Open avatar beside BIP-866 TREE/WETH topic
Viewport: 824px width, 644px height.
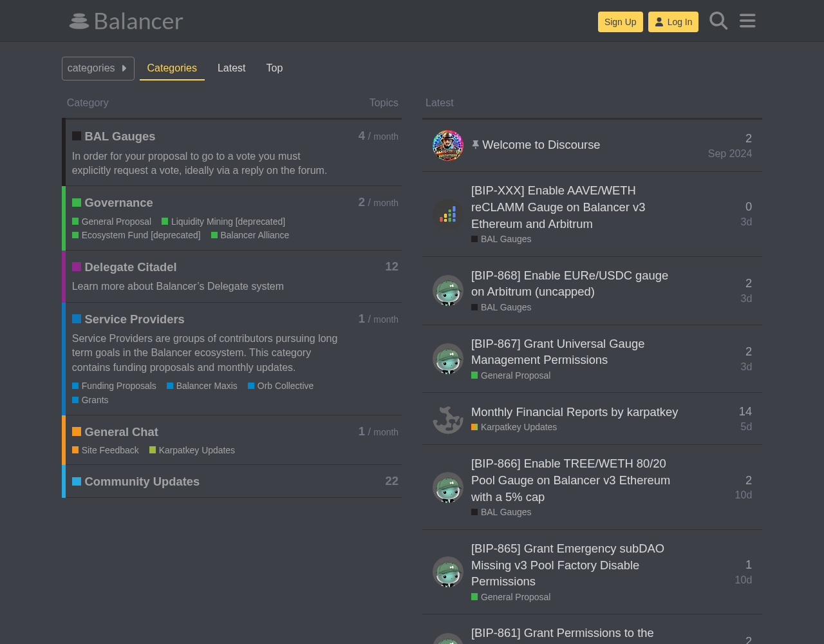[448, 488]
